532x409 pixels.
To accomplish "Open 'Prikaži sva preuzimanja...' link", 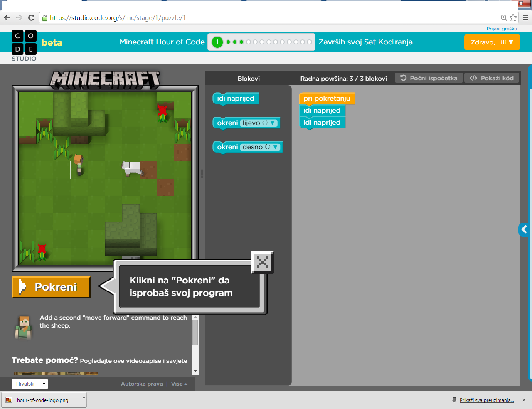I will coord(487,400).
